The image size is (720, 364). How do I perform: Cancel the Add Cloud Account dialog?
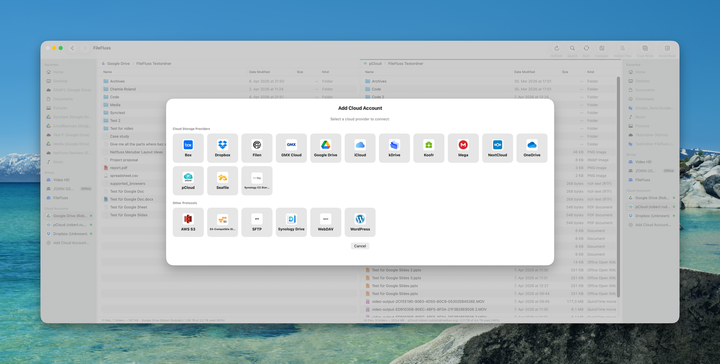[360, 246]
